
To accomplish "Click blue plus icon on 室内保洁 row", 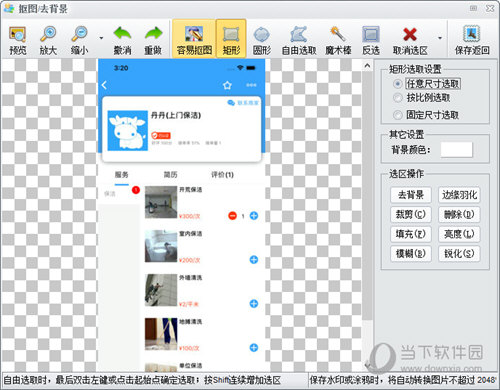I will [x=254, y=260].
